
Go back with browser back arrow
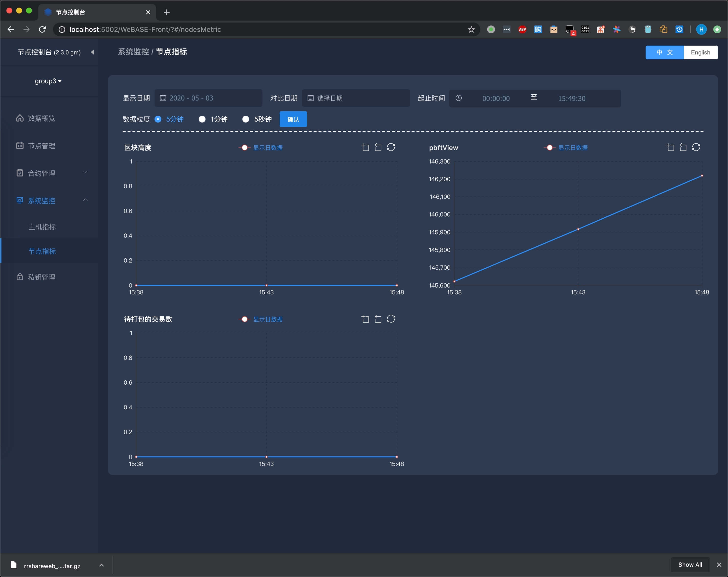[x=11, y=30]
